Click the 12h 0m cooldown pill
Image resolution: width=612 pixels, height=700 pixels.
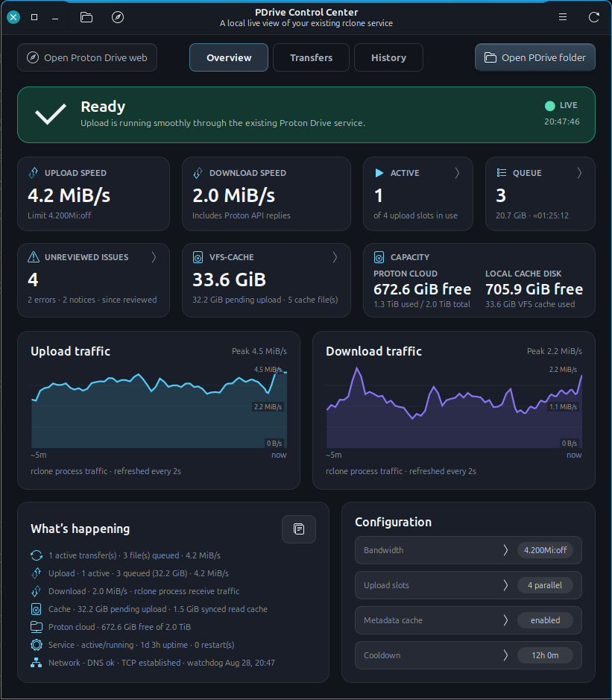pos(545,655)
